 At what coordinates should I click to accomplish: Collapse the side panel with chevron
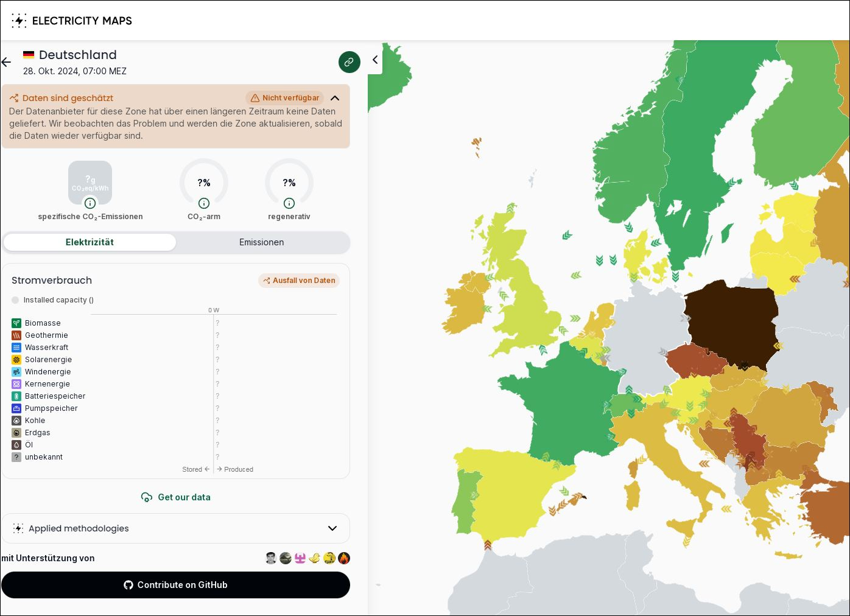pyautogui.click(x=375, y=60)
